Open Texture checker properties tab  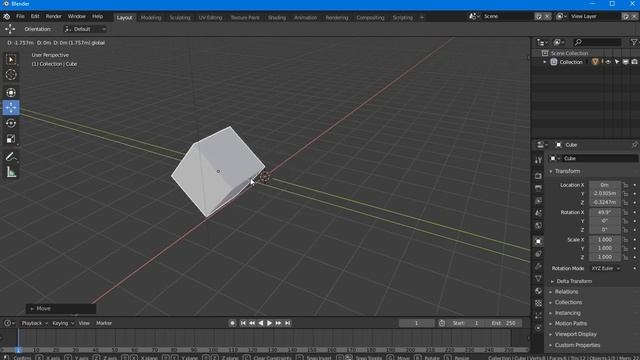coord(538,303)
